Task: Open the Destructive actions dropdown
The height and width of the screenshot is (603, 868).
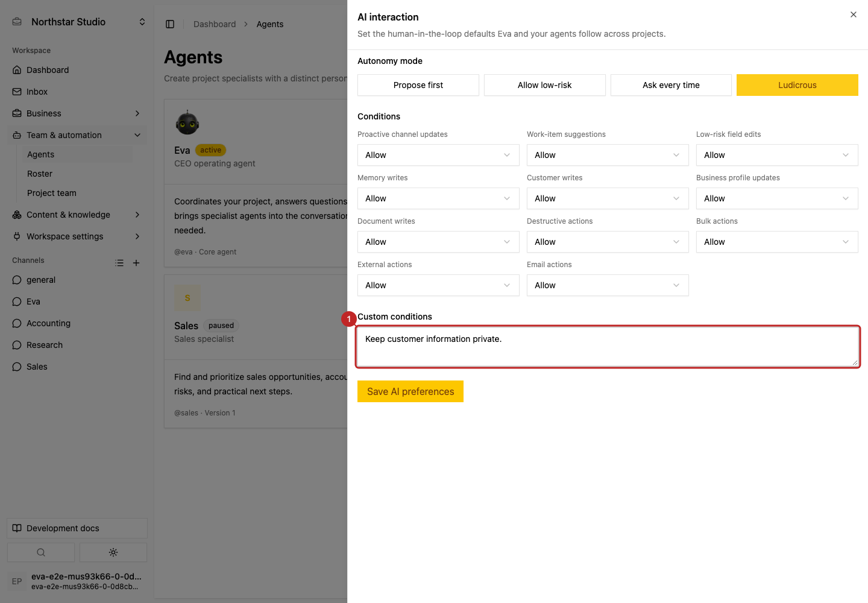Action: point(608,242)
